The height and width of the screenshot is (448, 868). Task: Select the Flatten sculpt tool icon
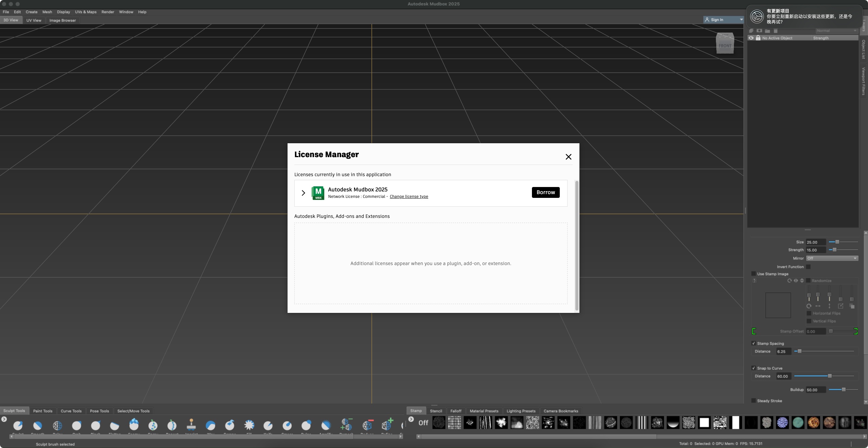coord(114,425)
